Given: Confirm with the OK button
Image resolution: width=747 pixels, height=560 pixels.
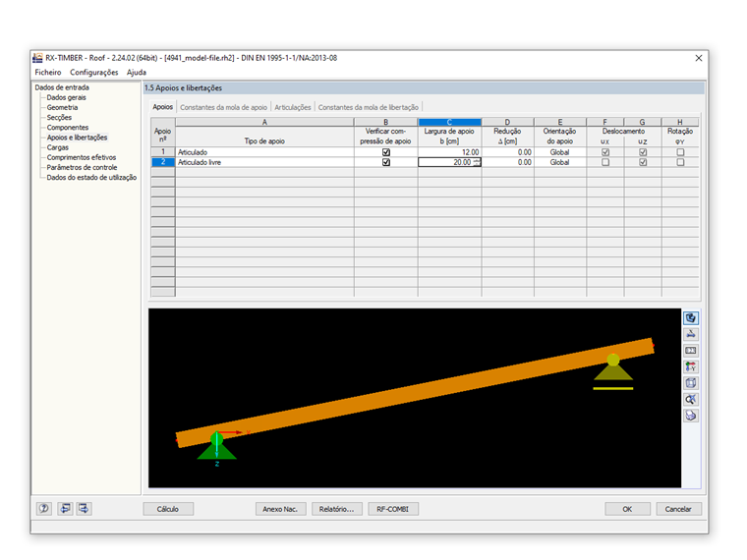Looking at the screenshot, I should (627, 509).
